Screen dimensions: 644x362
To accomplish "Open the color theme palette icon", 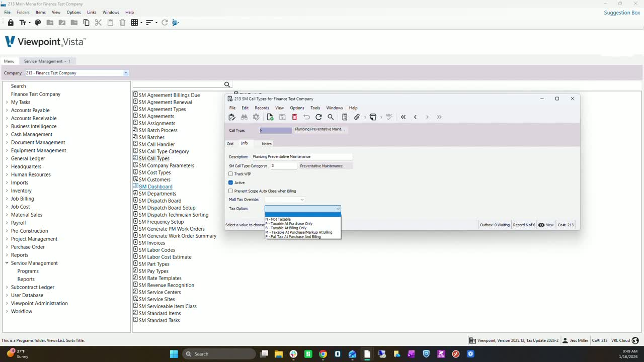I will pos(38,23).
